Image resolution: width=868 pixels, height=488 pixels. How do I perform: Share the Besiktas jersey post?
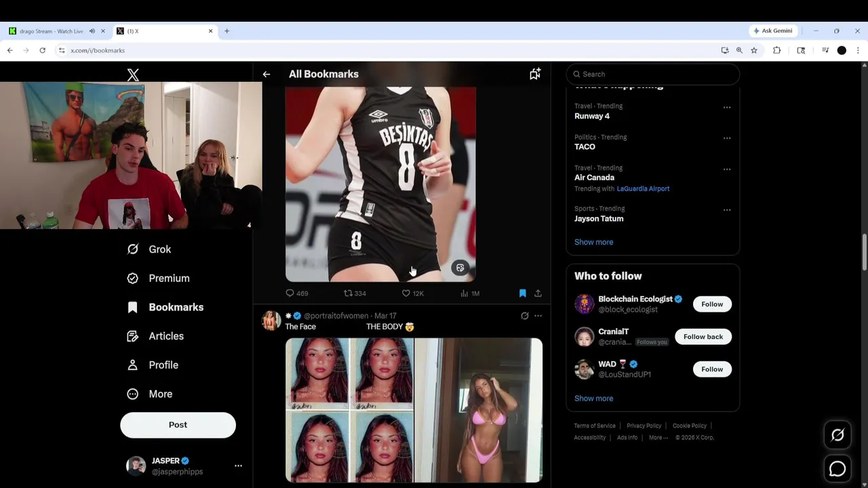tap(538, 293)
